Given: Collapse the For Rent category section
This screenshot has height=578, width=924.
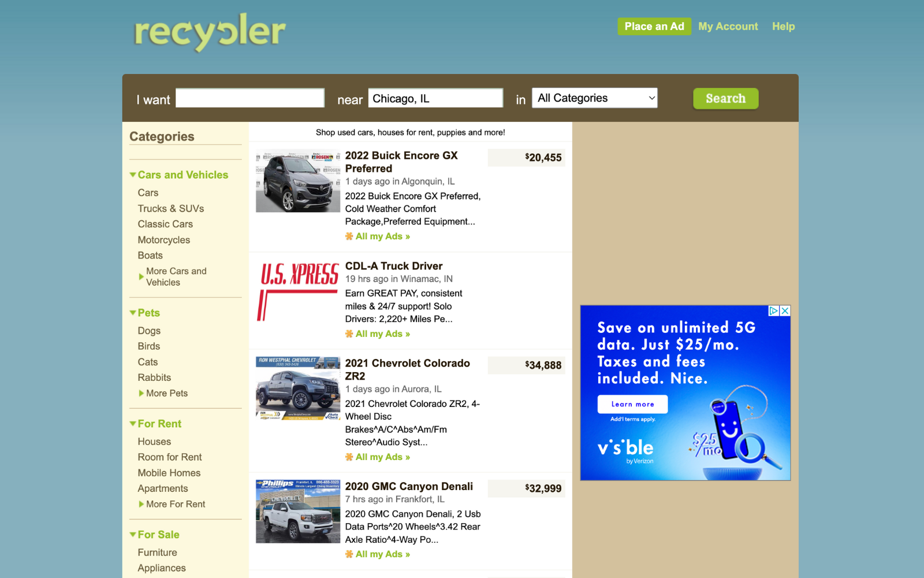Looking at the screenshot, I should 156,424.
